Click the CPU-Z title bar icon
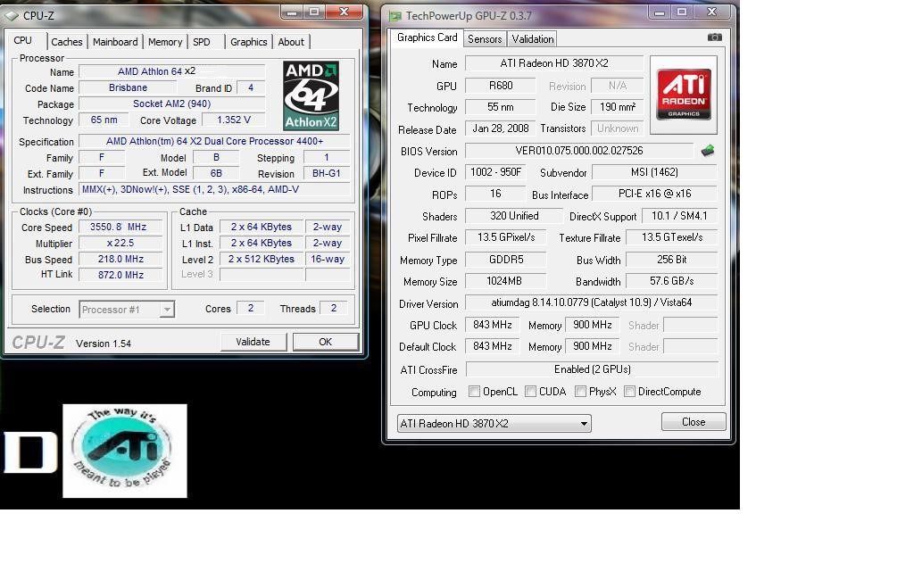Image resolution: width=922 pixels, height=588 pixels. (12, 16)
